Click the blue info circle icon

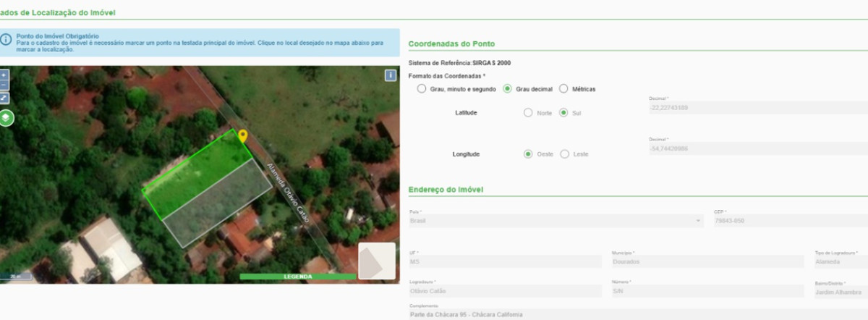[6, 40]
